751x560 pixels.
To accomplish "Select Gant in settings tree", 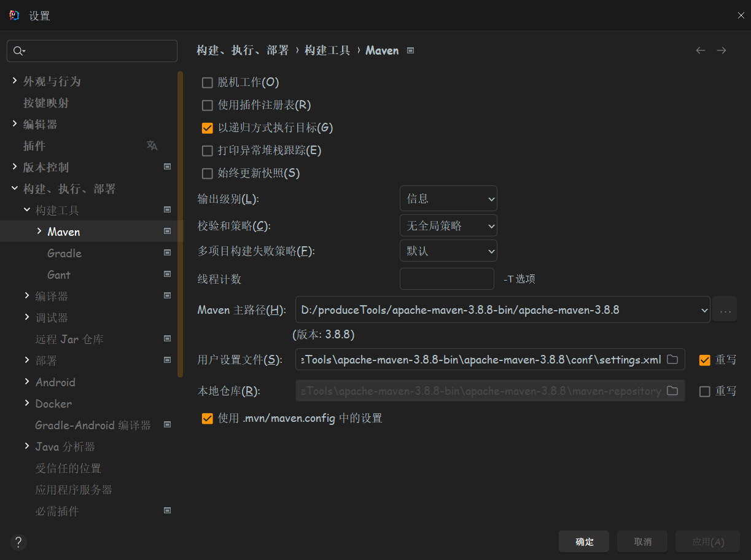I will pyautogui.click(x=59, y=274).
